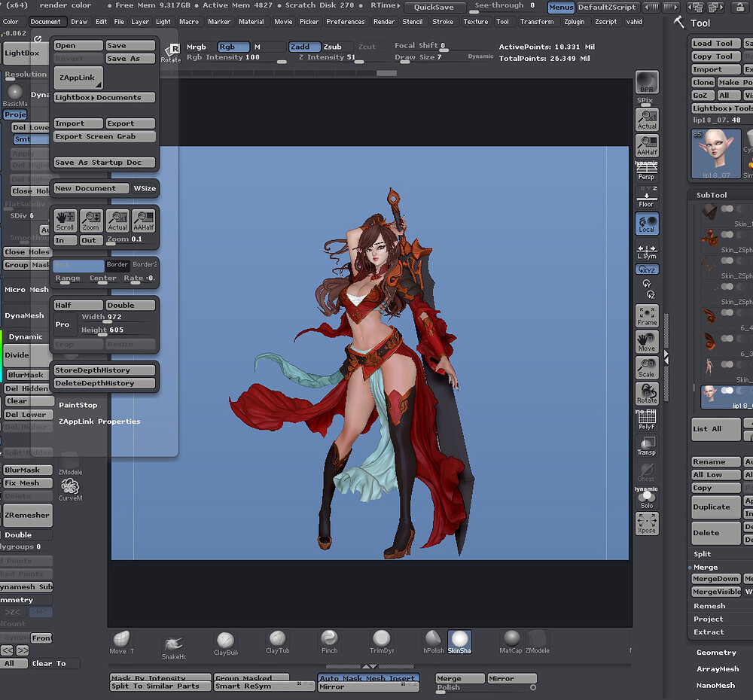Adjust the Z Intensity slider

tap(331, 58)
